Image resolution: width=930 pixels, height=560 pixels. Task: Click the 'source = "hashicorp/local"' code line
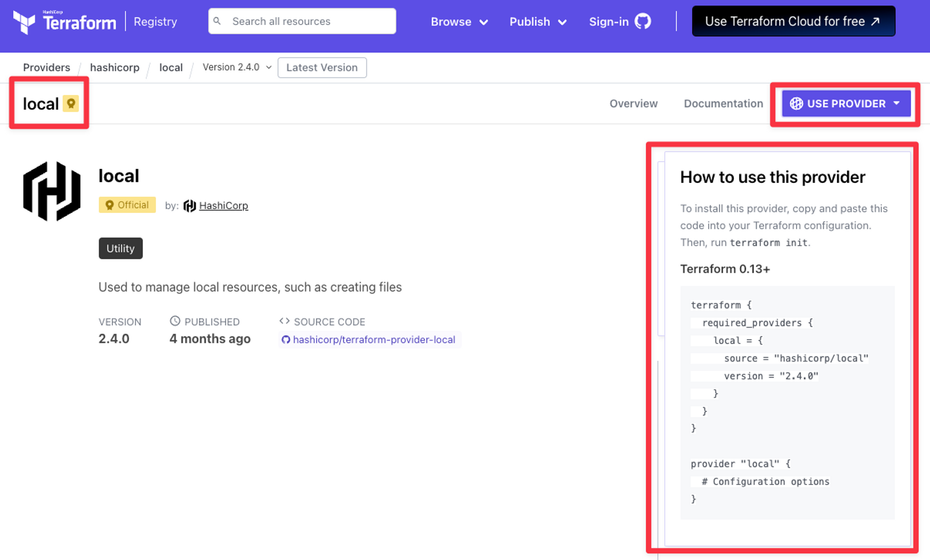coord(796,358)
